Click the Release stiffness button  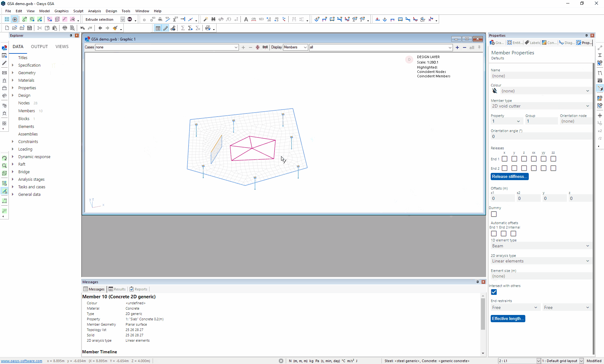click(x=509, y=176)
